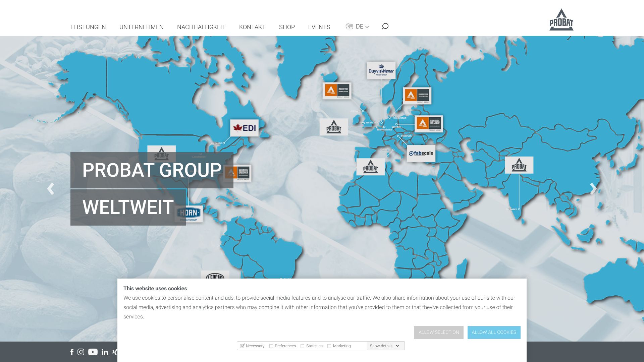Enable the Statistics cookies checkbox
Viewport: 644px width, 362px height.
[x=303, y=346]
